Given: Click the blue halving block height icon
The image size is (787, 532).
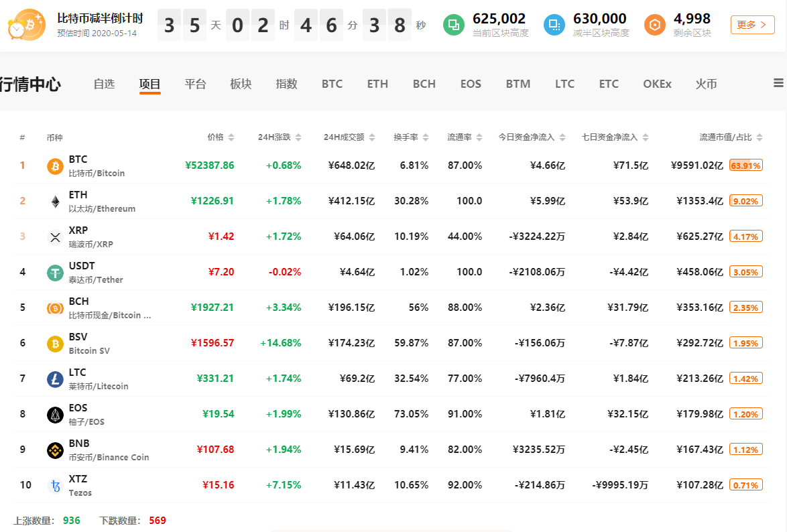Looking at the screenshot, I should click(554, 25).
